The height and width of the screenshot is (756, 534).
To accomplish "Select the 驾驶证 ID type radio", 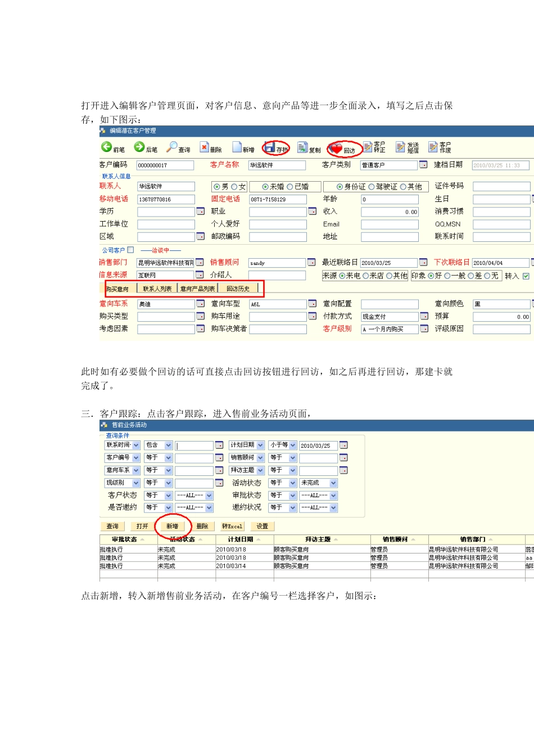I will pos(372,187).
